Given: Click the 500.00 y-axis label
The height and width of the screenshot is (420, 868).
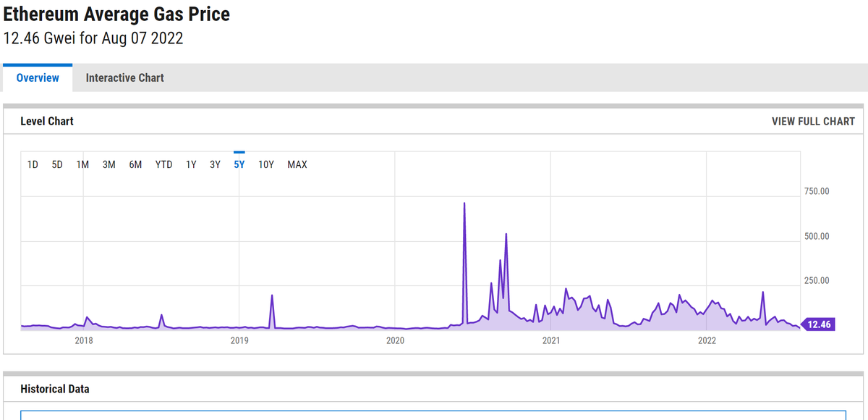Looking at the screenshot, I should [x=817, y=236].
